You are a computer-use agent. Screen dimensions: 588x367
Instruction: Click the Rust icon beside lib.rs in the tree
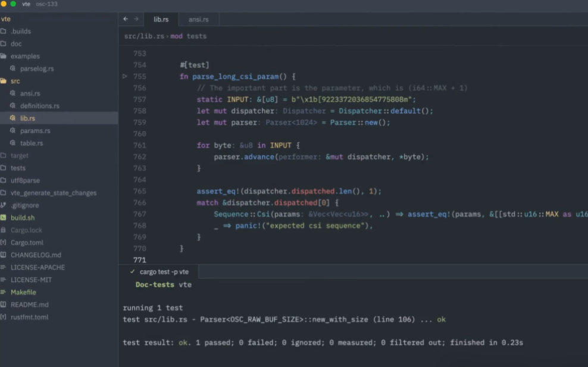[12, 118]
